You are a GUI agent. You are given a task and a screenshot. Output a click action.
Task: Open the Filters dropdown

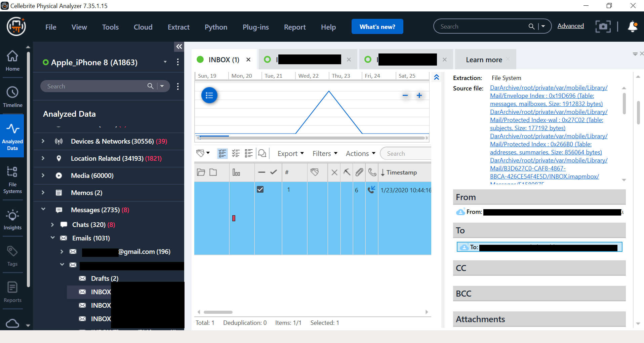[x=325, y=153]
